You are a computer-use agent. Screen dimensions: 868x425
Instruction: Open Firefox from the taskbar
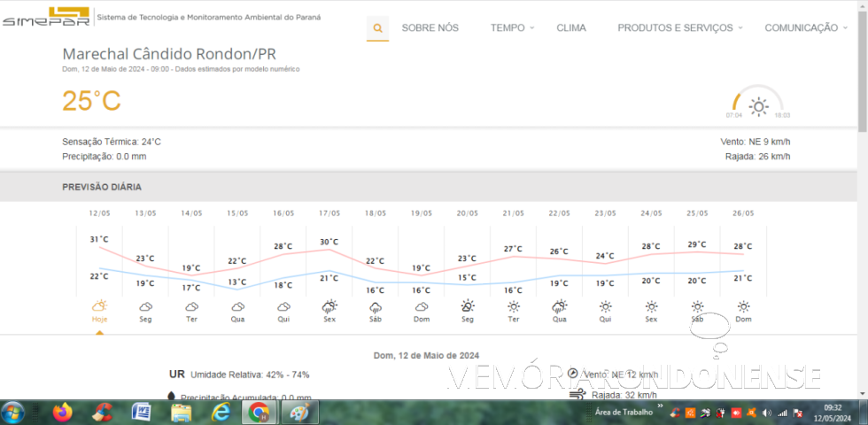coord(62,413)
